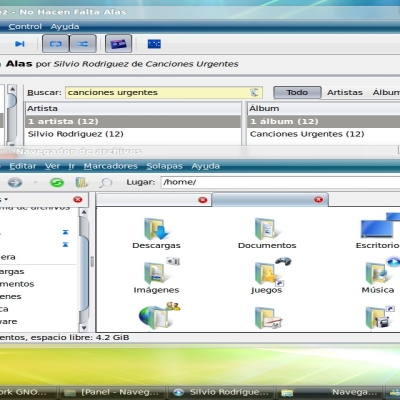
Task: Click the Buscar search field
Action: click(164, 92)
